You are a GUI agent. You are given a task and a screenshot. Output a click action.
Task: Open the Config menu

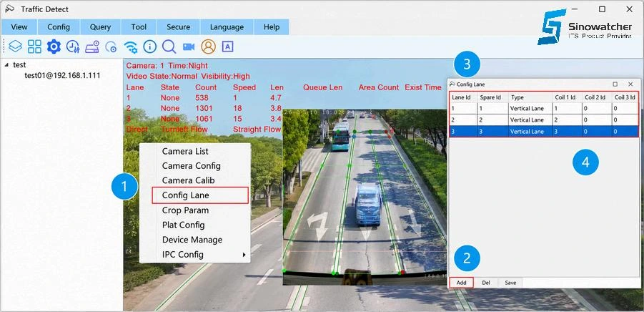(x=59, y=27)
